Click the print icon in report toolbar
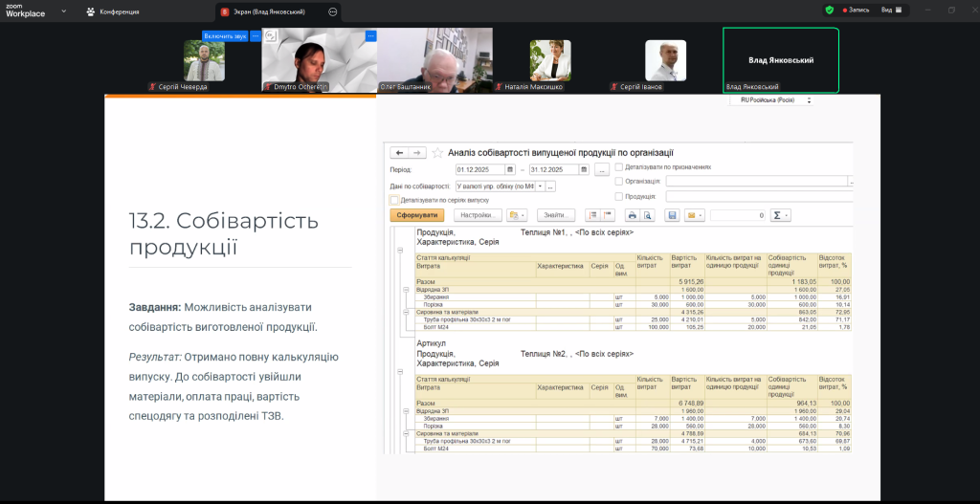The width and height of the screenshot is (980, 504). click(632, 215)
